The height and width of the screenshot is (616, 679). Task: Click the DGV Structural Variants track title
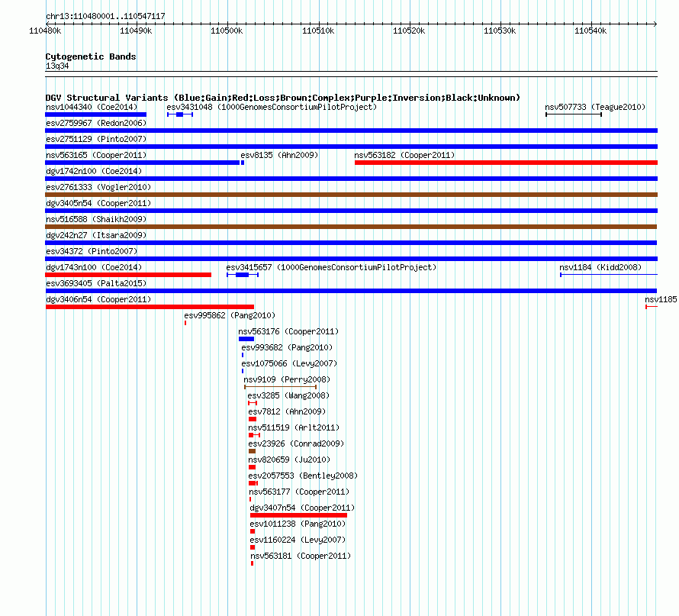pos(283,98)
